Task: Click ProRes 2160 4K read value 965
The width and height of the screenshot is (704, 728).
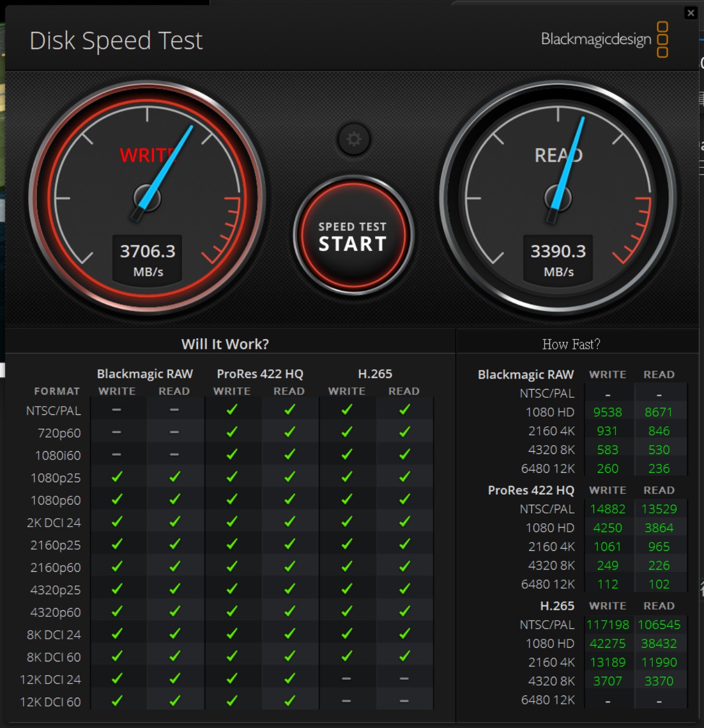Action: click(659, 546)
